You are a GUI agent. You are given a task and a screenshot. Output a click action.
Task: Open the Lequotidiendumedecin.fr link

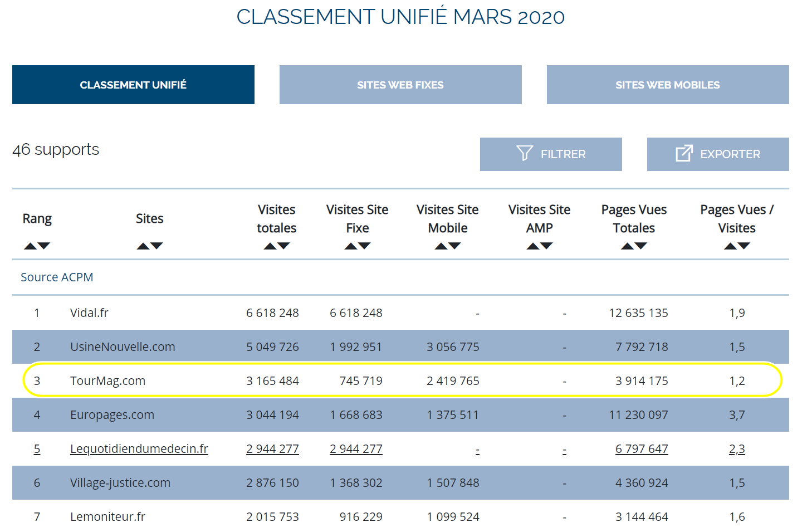click(139, 449)
